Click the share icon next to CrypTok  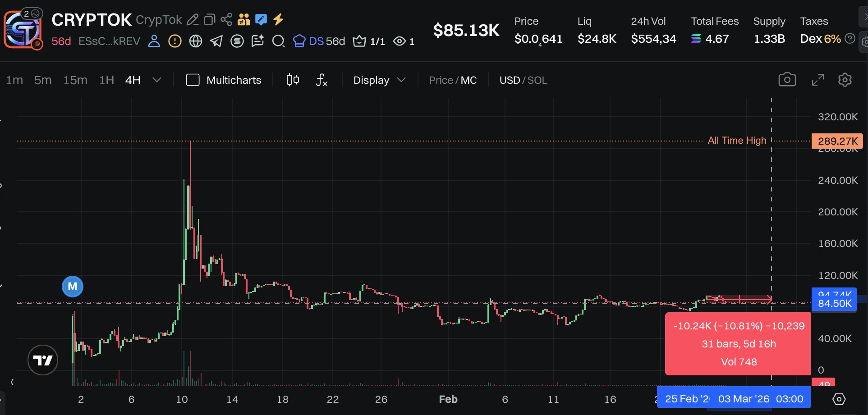click(x=226, y=19)
